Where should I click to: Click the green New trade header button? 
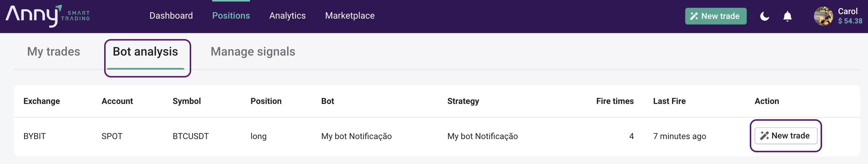coord(715,16)
